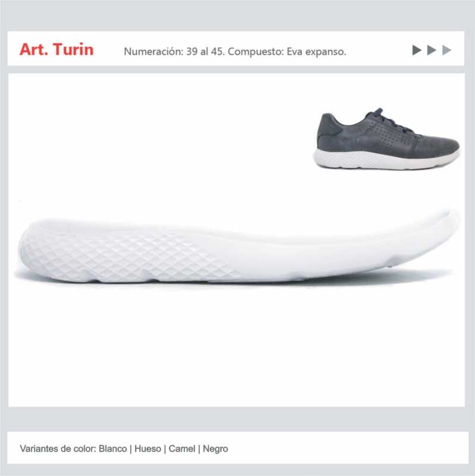
Task: Click the Numeración 39 al 45 text
Action: pyautogui.click(x=174, y=51)
